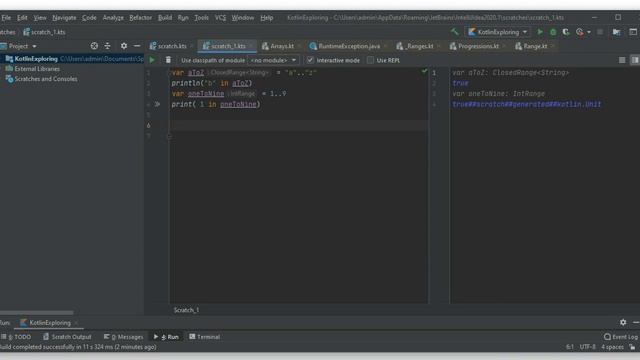Click the Clear results trash icon

click(x=168, y=60)
